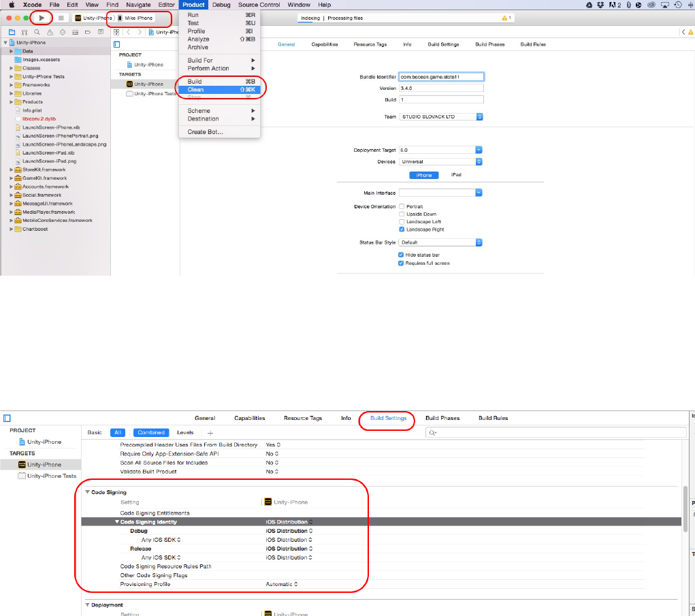Open the Find navigator magnifier icon
695x616 pixels.
[x=37, y=32]
